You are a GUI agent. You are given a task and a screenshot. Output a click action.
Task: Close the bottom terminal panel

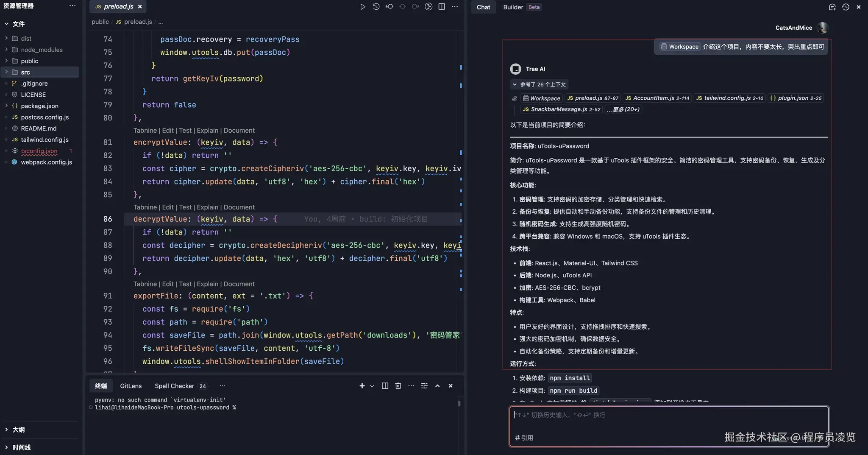[x=451, y=386]
